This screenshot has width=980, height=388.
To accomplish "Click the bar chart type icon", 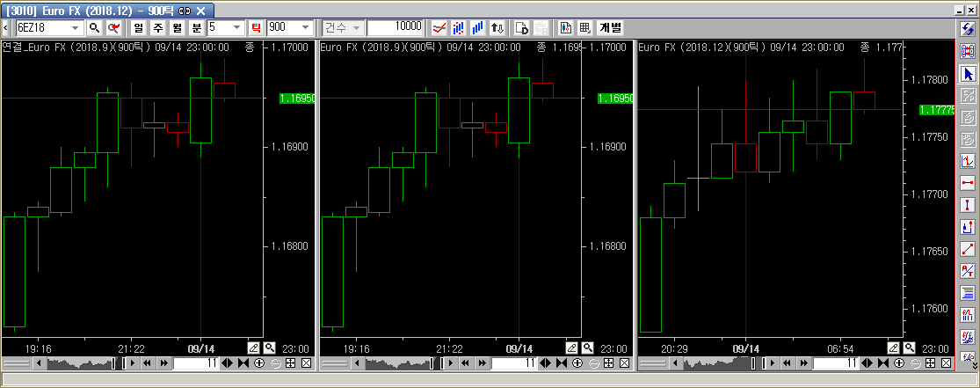I will [x=477, y=27].
